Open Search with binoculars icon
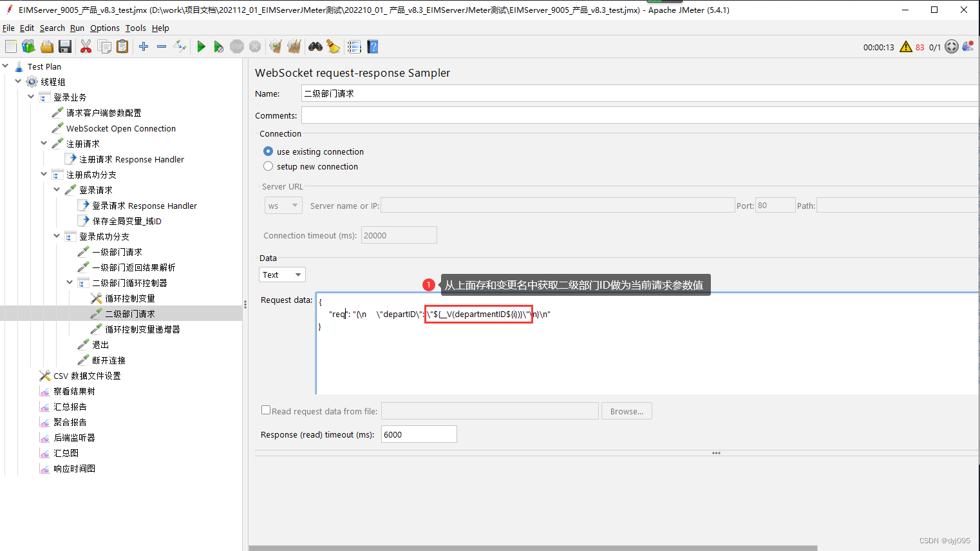Image resolution: width=980 pixels, height=551 pixels. pos(316,46)
